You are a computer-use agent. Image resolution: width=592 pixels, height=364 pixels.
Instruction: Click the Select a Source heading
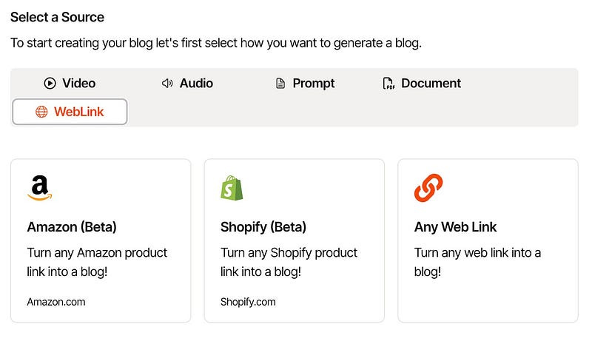coord(58,17)
